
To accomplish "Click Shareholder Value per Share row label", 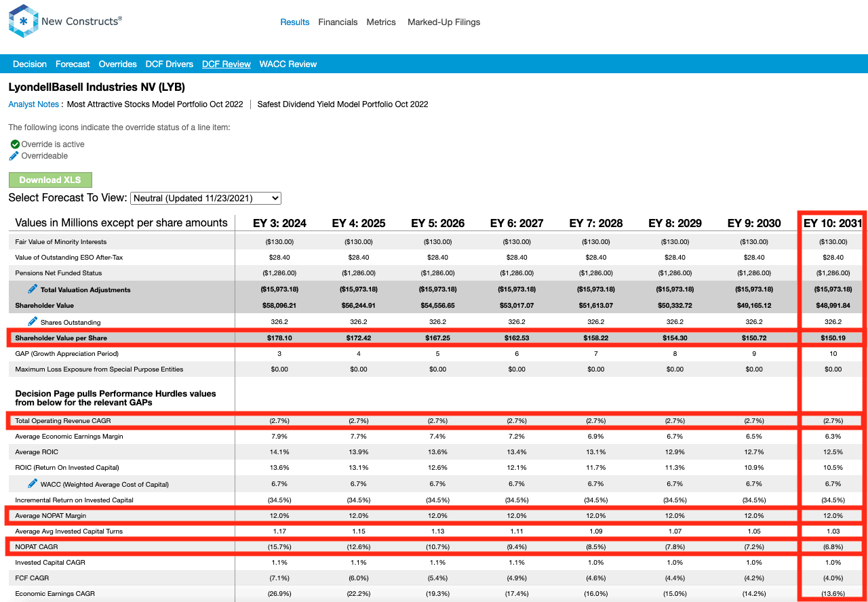I will coord(61,338).
